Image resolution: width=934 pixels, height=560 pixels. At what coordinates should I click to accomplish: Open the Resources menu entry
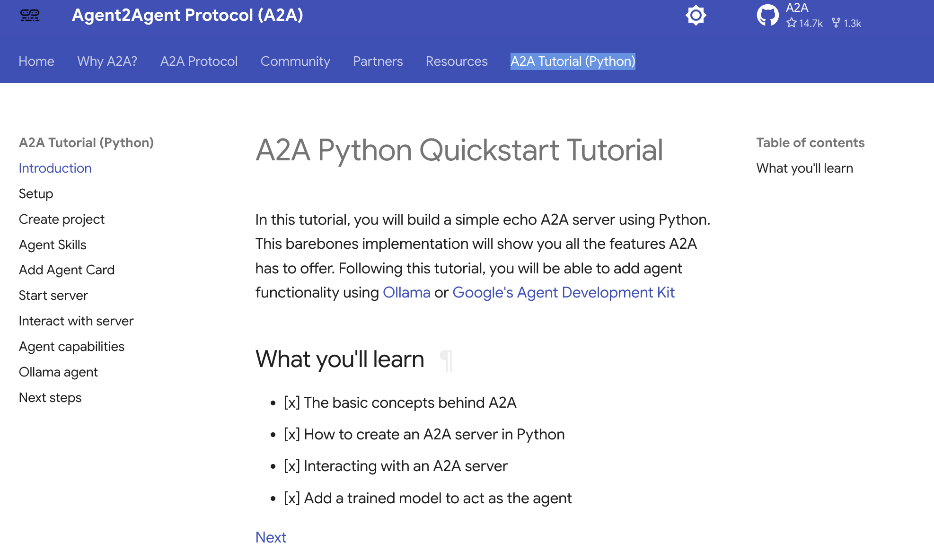pyautogui.click(x=456, y=61)
